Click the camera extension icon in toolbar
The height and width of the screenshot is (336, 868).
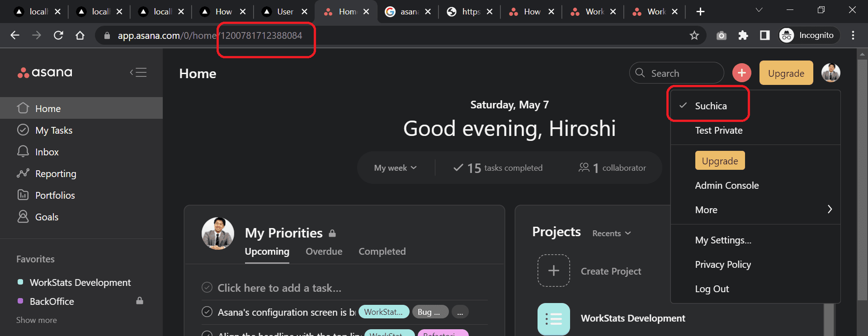(722, 35)
